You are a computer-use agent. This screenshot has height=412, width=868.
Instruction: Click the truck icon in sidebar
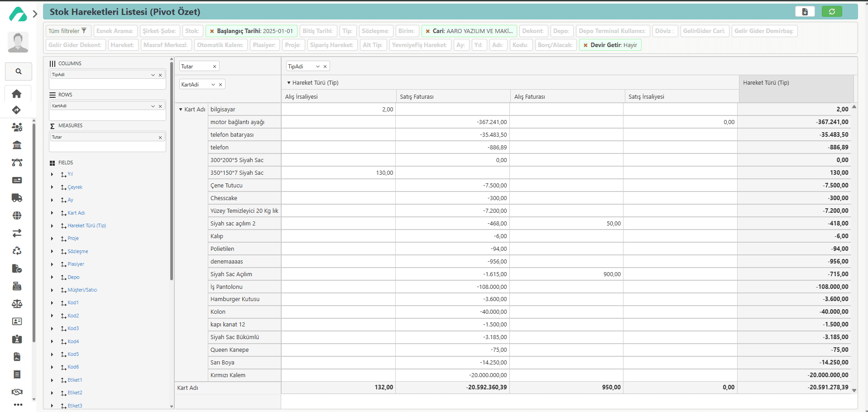coord(17,198)
